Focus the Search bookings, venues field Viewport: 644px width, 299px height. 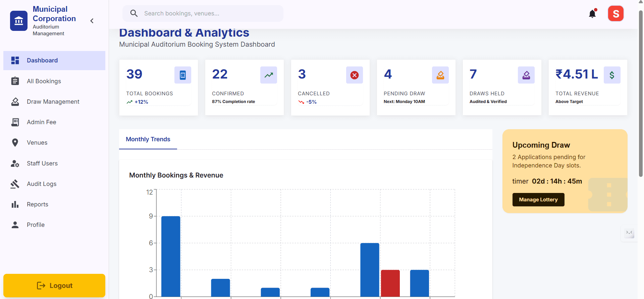[203, 13]
